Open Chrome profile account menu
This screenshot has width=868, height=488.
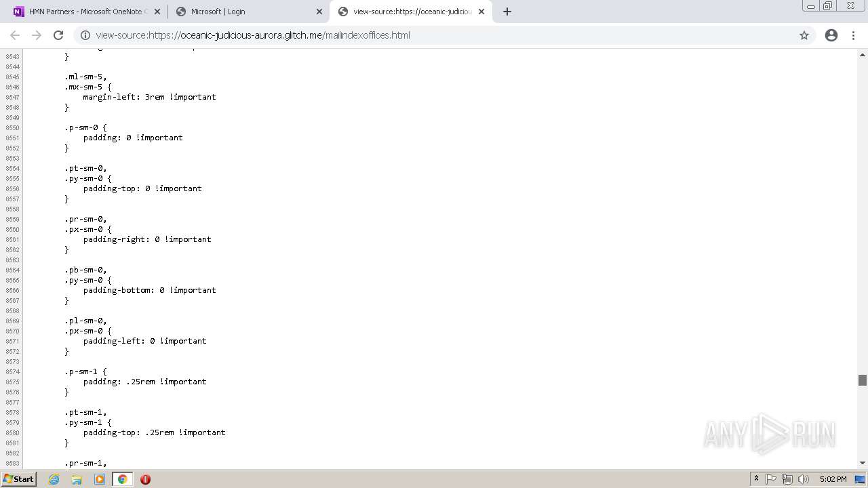click(x=831, y=35)
